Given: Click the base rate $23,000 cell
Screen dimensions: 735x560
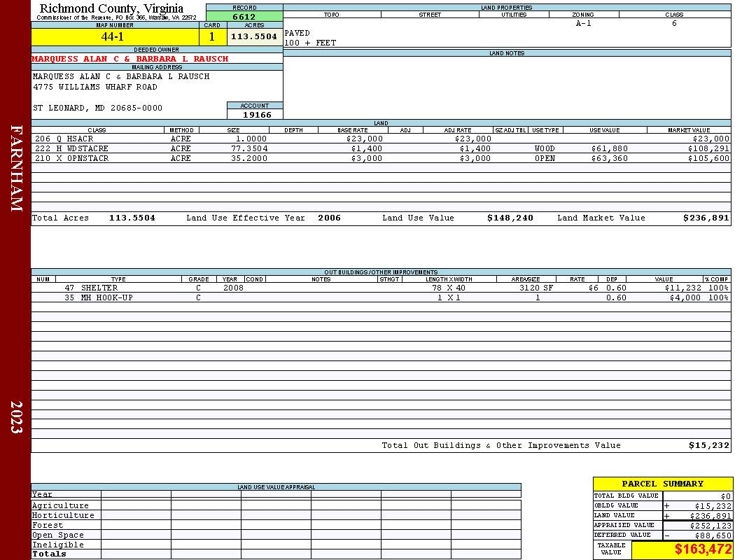Looking at the screenshot, I should click(x=365, y=139).
